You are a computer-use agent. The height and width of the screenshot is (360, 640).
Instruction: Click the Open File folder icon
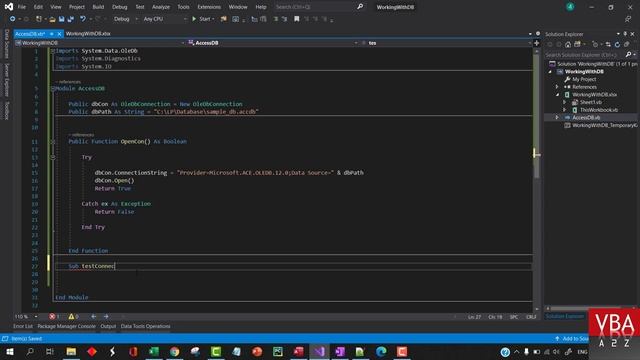[52, 19]
